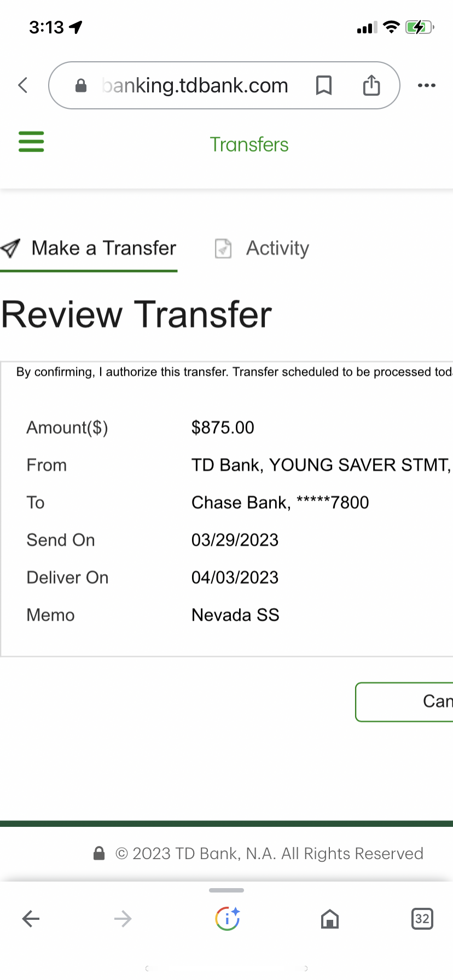Open the browser three-dot options menu
Image resolution: width=453 pixels, height=980 pixels.
coord(426,85)
